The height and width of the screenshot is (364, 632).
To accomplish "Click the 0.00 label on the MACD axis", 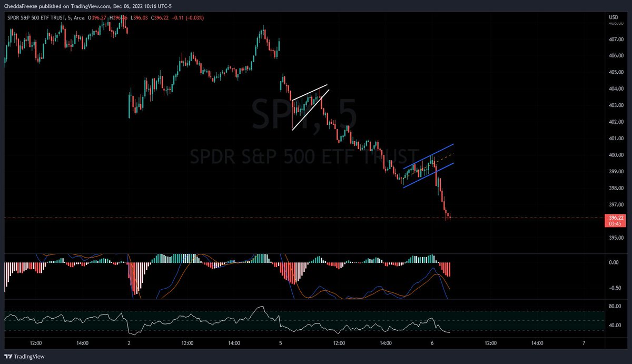I will (x=614, y=262).
